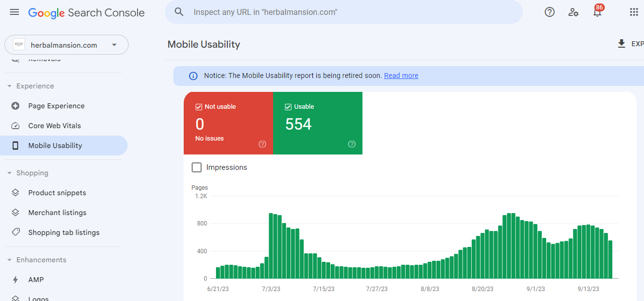
Task: Collapse the Enhancements section
Action: [9, 260]
